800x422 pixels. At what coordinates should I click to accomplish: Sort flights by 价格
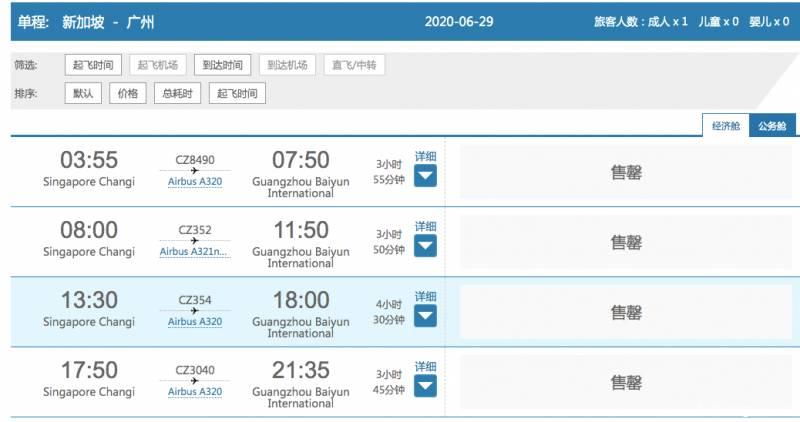[x=128, y=94]
